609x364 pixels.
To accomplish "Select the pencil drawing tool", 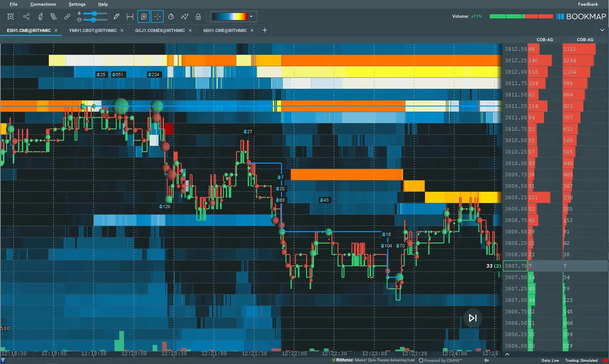I will tap(116, 16).
